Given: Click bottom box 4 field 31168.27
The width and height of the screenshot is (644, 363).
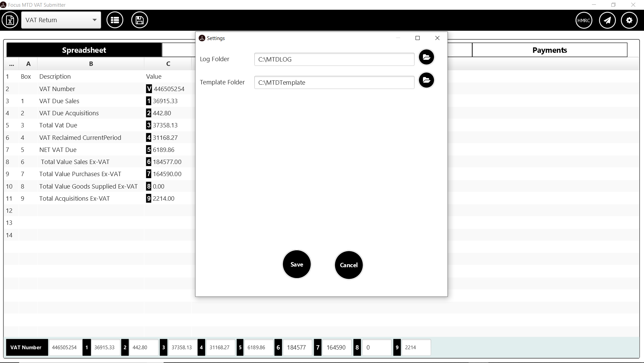Looking at the screenshot, I should point(221,347).
